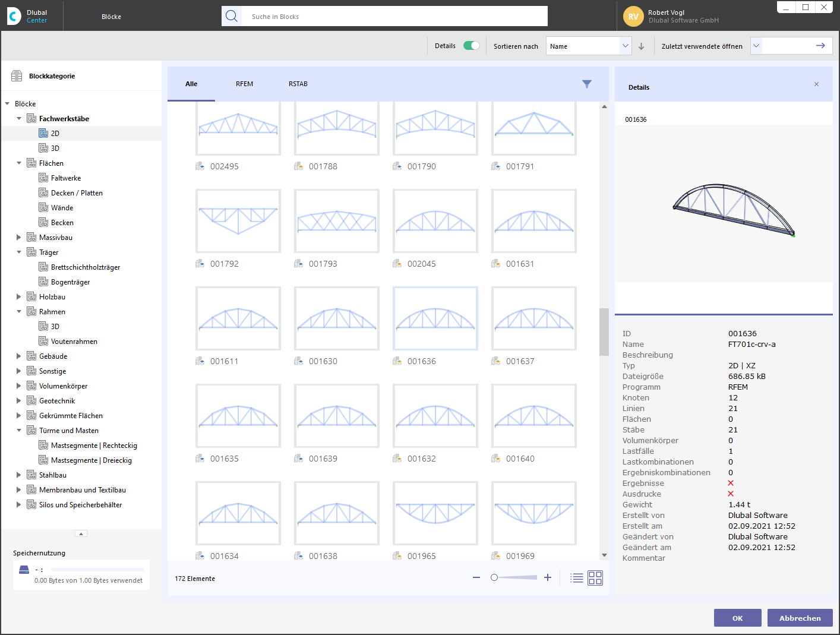Click the Blockkategorie header icon
The height and width of the screenshot is (635, 840).
click(x=17, y=76)
